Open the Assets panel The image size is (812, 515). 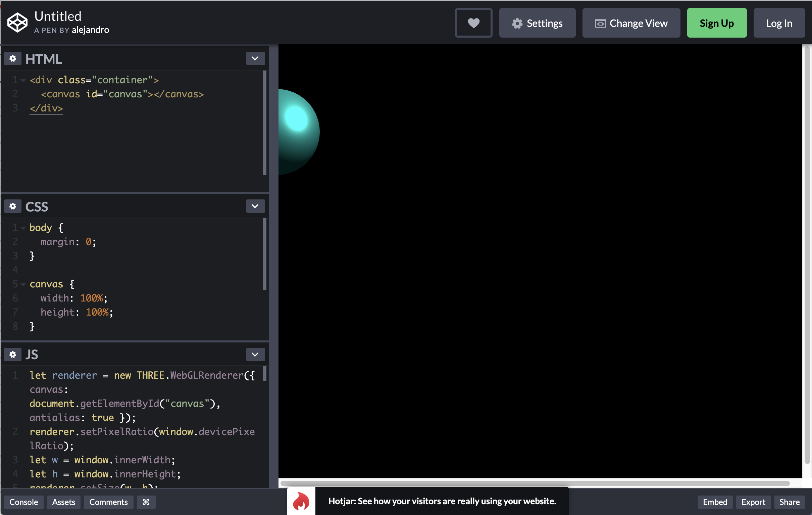pyautogui.click(x=63, y=502)
